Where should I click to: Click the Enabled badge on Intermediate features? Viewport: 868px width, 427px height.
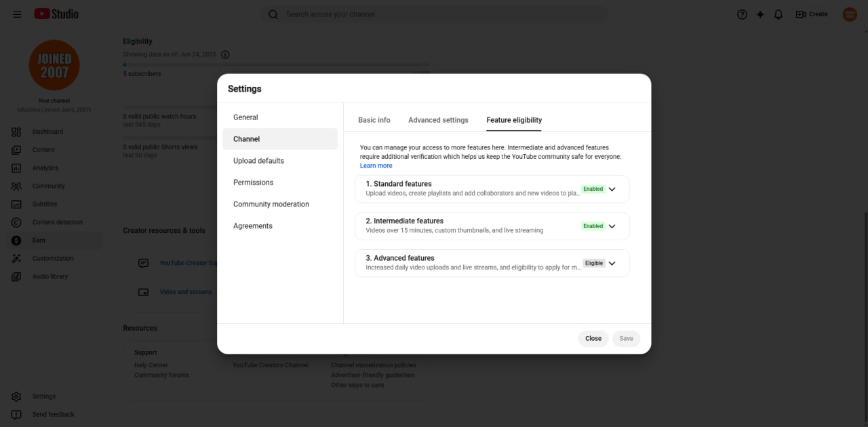(x=593, y=226)
